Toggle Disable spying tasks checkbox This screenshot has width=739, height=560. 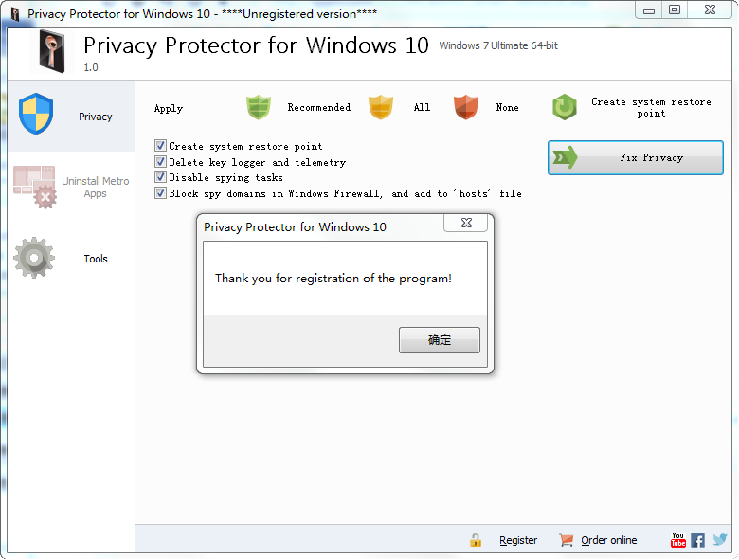(x=161, y=177)
